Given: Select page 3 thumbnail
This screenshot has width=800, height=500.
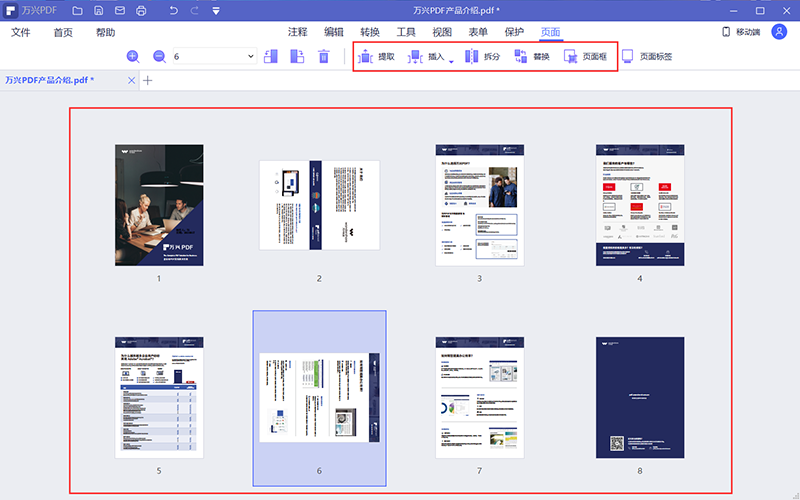Looking at the screenshot, I should point(479,205).
